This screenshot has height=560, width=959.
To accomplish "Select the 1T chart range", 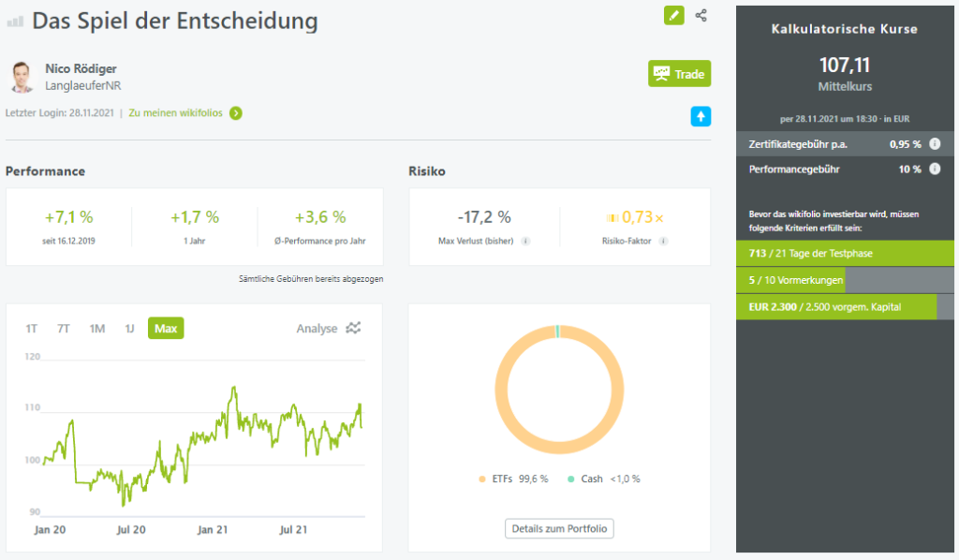I will pyautogui.click(x=32, y=329).
